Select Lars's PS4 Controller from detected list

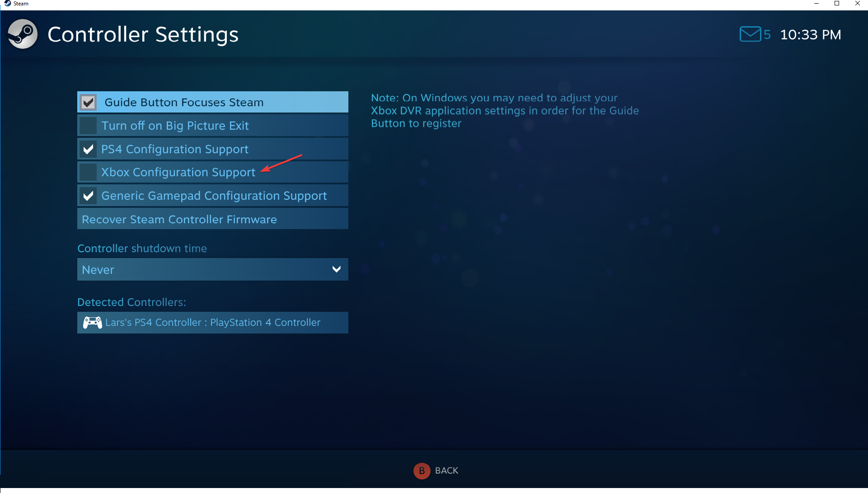213,323
